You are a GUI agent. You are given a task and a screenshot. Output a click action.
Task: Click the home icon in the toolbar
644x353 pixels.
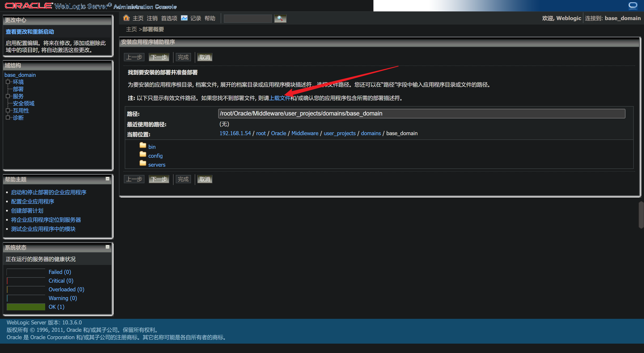[126, 18]
